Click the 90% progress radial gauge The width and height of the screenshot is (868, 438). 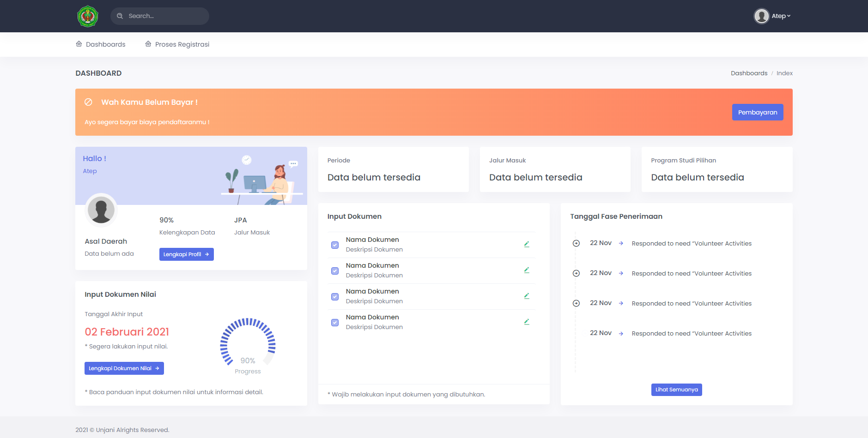pos(248,342)
